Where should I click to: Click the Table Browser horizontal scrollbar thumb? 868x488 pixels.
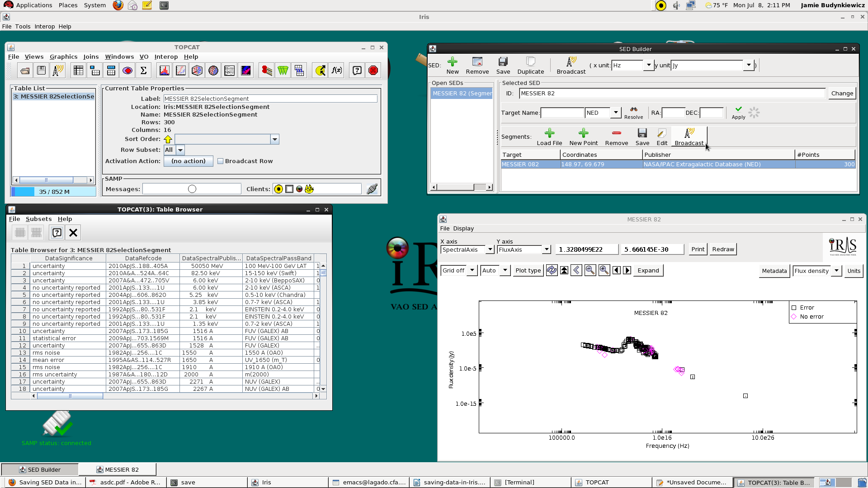tap(70, 396)
